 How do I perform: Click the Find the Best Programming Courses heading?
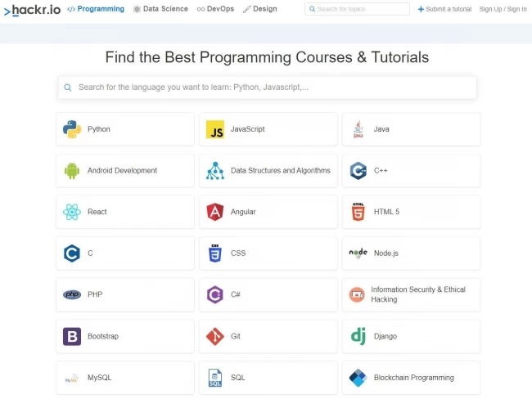click(267, 57)
